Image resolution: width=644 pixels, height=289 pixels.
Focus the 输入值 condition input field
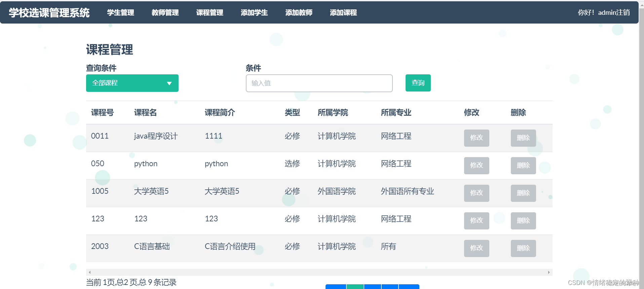pos(319,83)
